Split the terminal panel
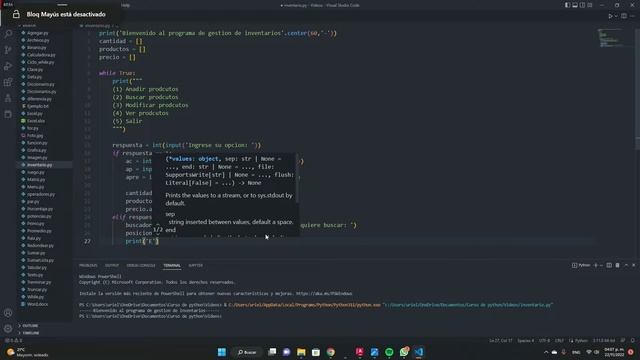Viewport: 640px width, 360px height. [609, 265]
